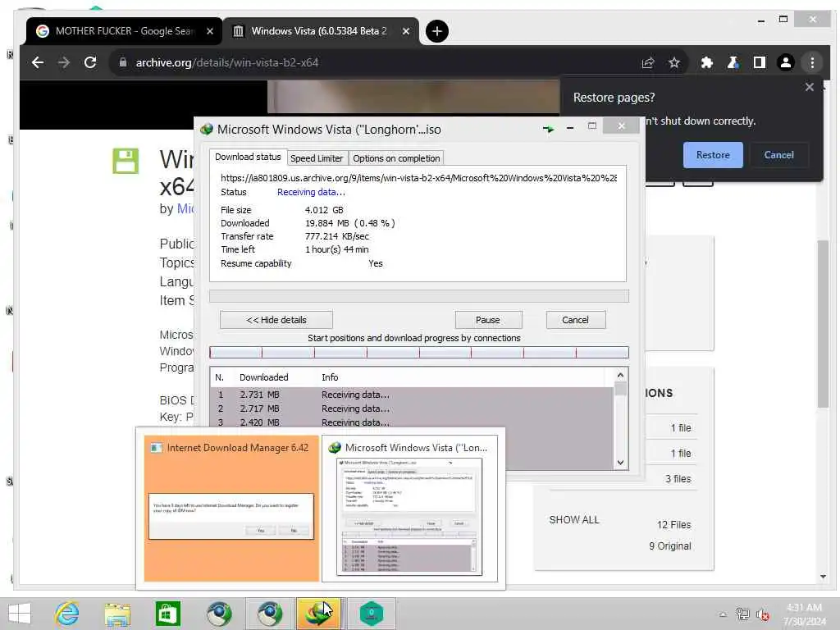Dismiss the Restore pages popup
Image resolution: width=840 pixels, height=630 pixels.
tap(809, 87)
